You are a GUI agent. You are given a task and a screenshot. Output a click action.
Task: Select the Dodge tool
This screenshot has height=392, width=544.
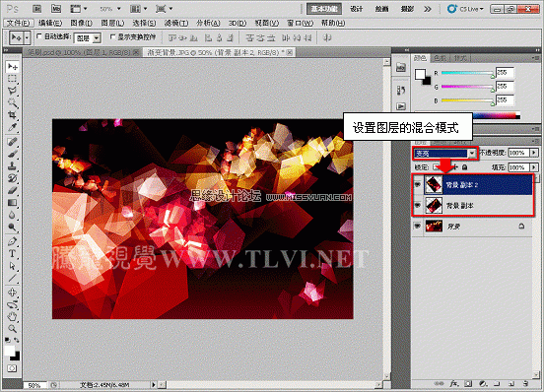12,227
